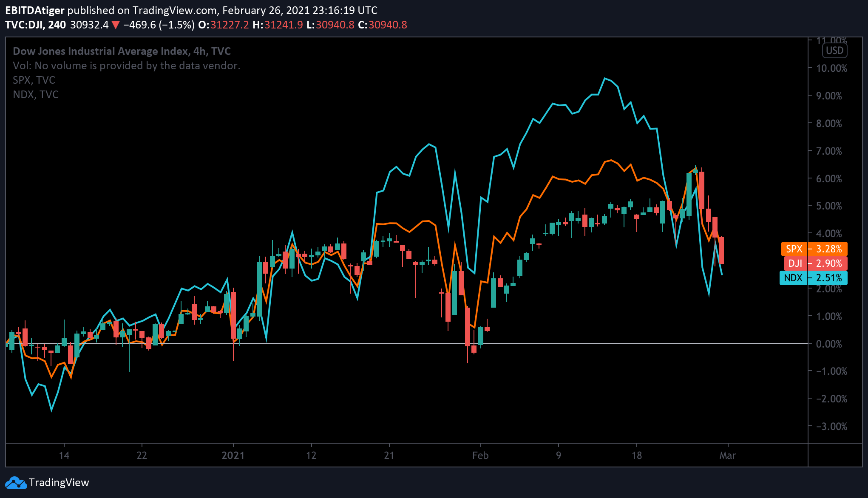Click the open value O:31227.2
Viewport: 868px width, 498px height.
(x=224, y=25)
